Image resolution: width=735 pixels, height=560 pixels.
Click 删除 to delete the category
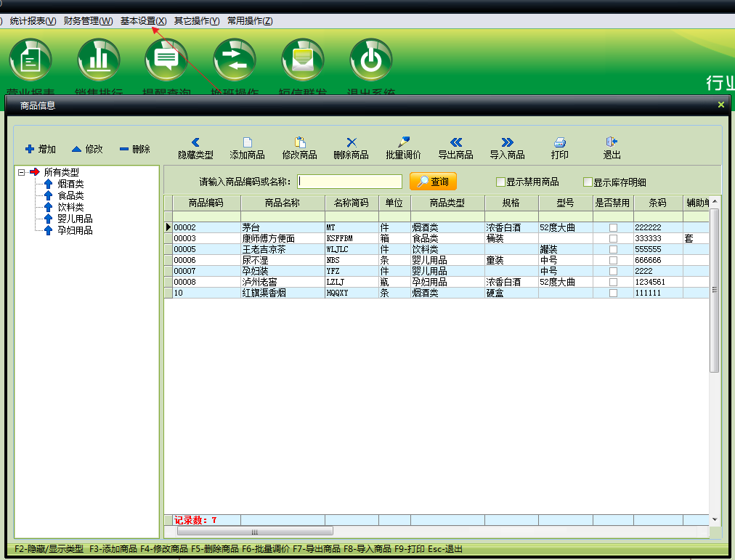pos(134,149)
